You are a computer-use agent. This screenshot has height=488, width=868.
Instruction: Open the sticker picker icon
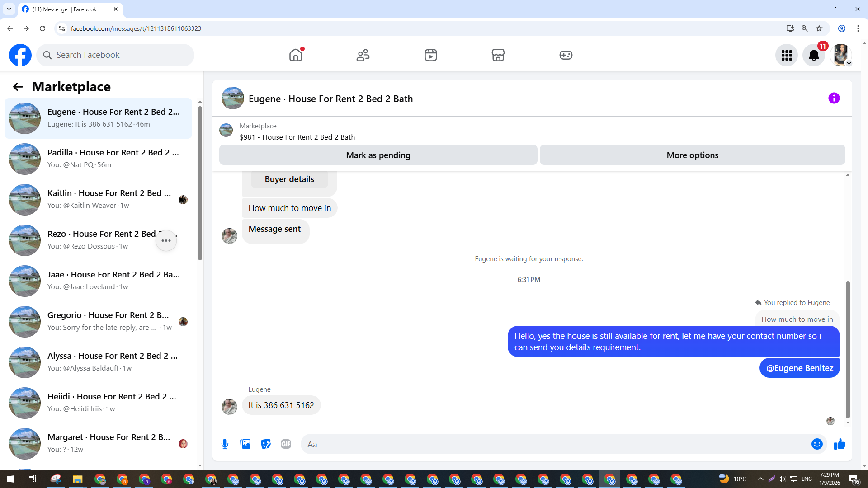(266, 444)
